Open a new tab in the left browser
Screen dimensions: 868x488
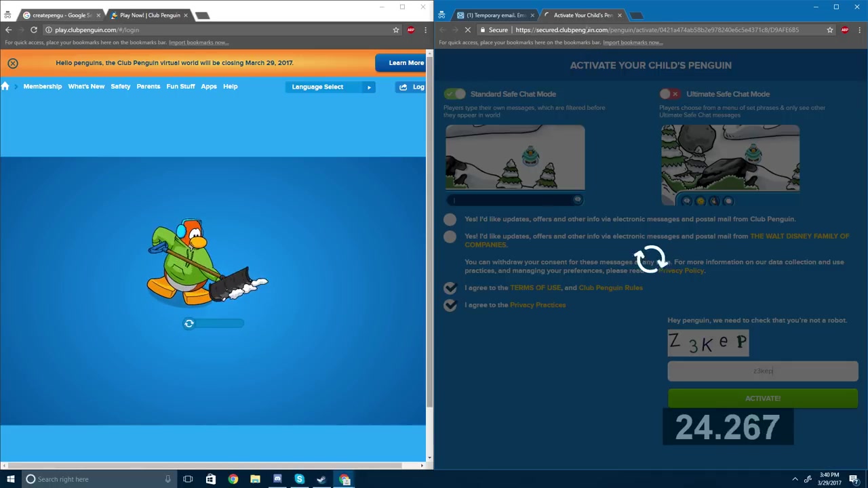tap(202, 15)
